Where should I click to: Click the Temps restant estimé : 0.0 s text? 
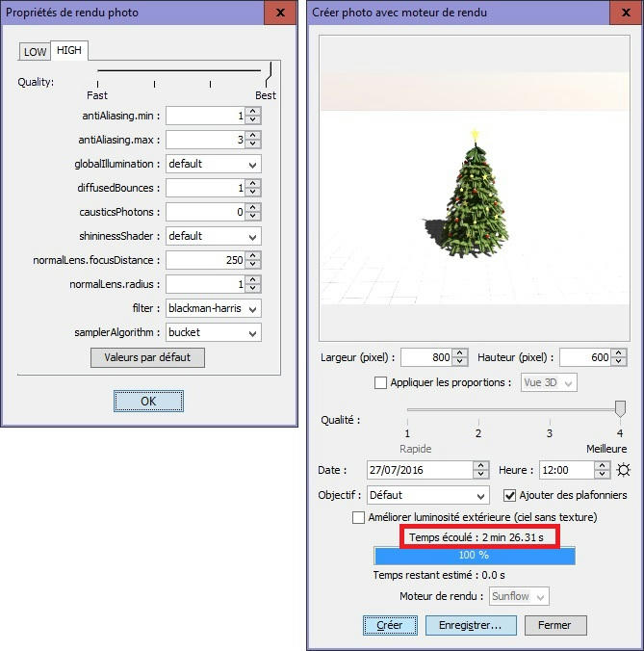coord(439,575)
